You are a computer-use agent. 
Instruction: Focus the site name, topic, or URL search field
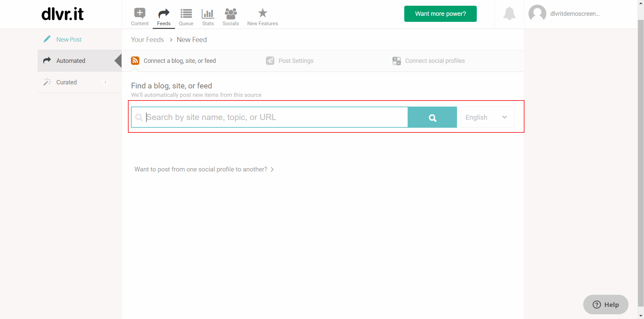click(x=269, y=117)
